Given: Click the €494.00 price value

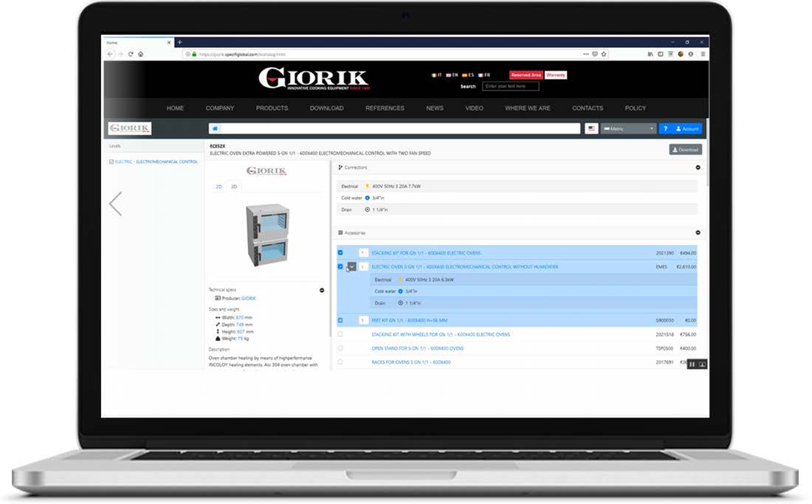Looking at the screenshot, I should tap(688, 253).
